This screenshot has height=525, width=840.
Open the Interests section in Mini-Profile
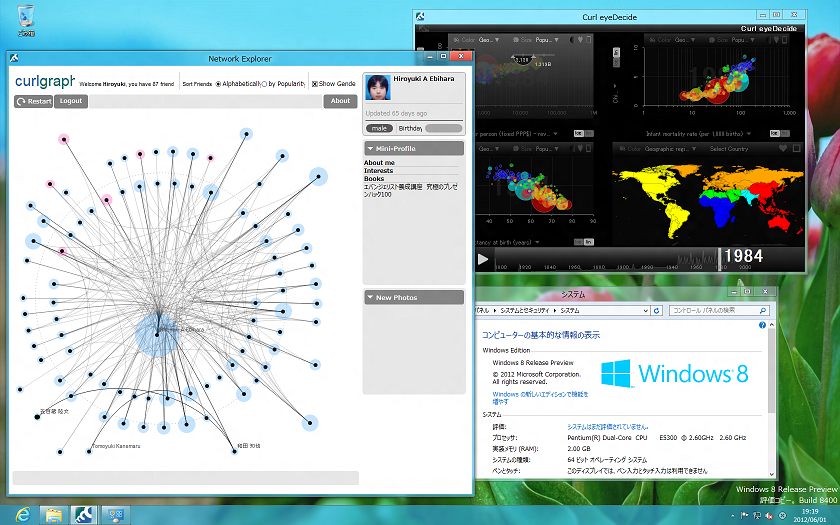point(380,171)
